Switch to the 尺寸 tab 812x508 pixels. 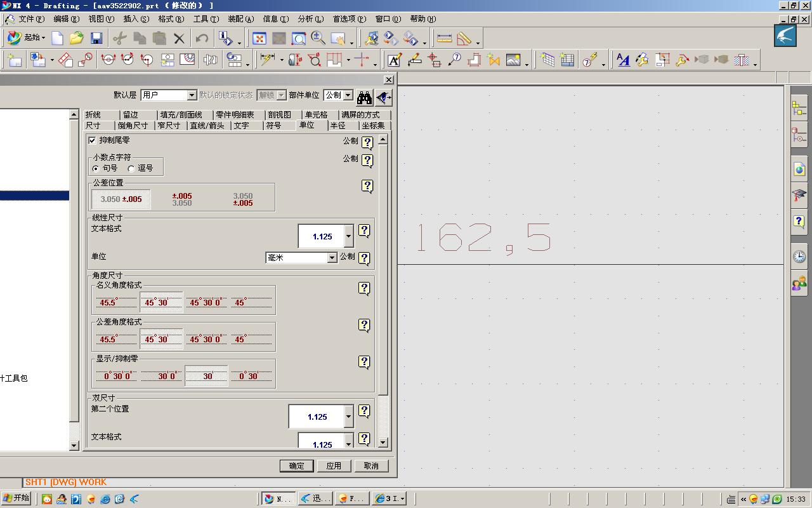[x=93, y=125]
